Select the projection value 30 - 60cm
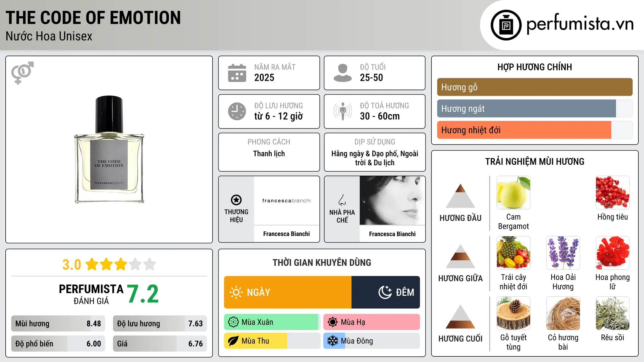The image size is (644, 362). pos(380,116)
